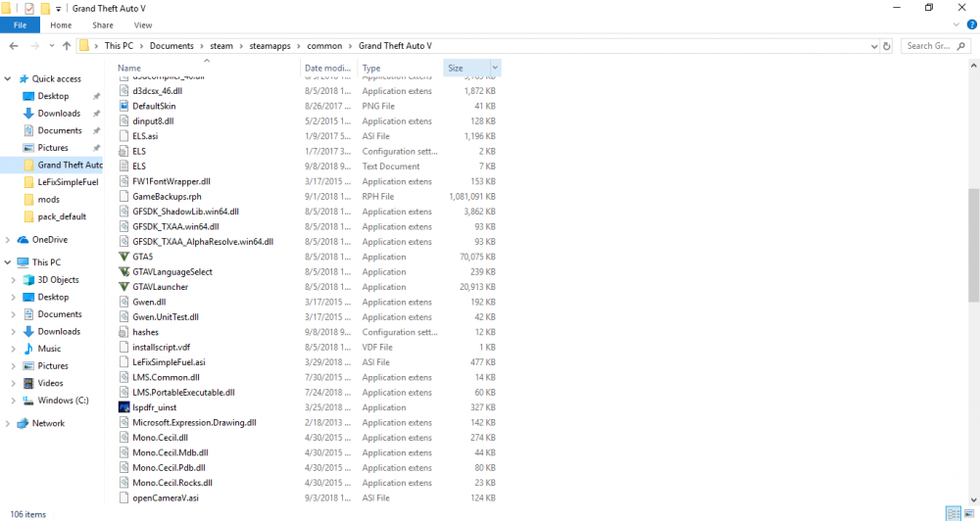The width and height of the screenshot is (980, 521).
Task: Switch to the Home ribbon tab
Action: [61, 25]
